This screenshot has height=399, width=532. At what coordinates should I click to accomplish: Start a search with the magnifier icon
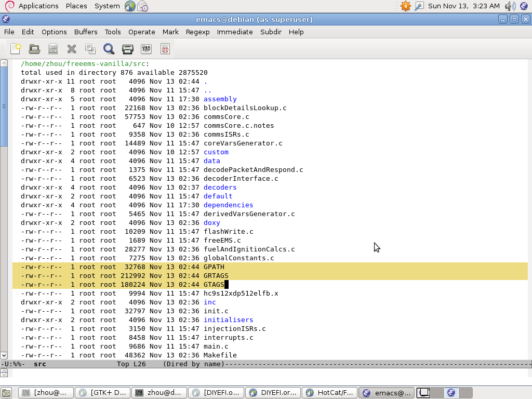(109, 49)
